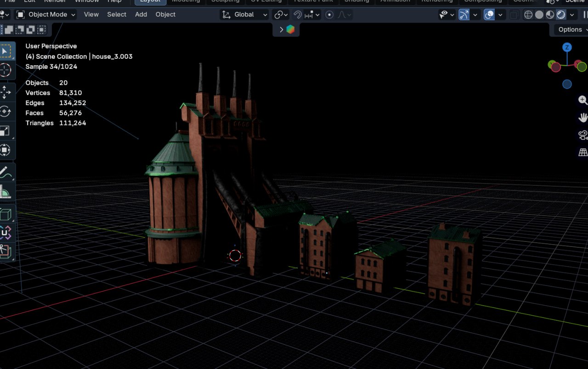Toggle viewport overlays visibility
Screen dimensions: 588x369
(490, 15)
